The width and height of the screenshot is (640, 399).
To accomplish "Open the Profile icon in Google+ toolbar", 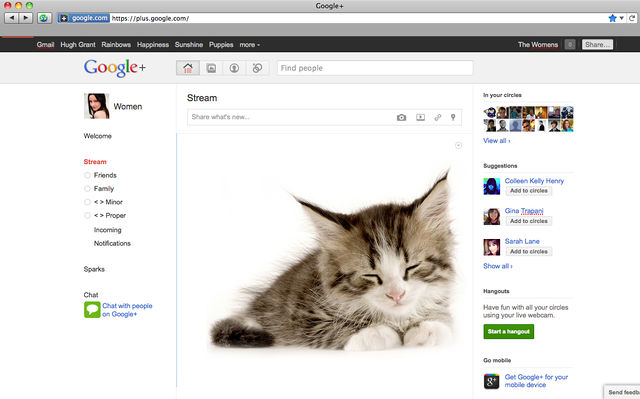I will [x=234, y=68].
